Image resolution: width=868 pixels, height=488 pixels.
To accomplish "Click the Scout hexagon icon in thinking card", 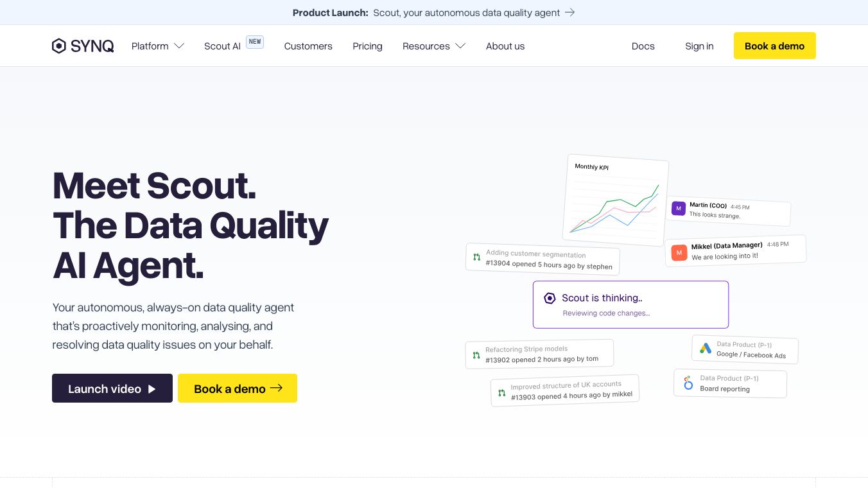I will tap(550, 298).
